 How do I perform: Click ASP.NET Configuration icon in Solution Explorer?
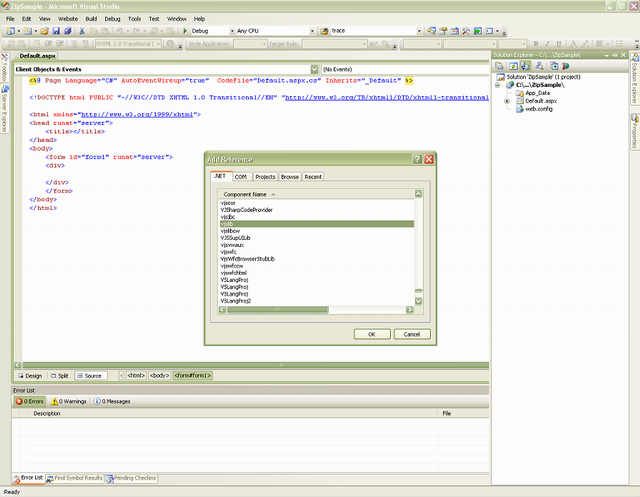565,66
